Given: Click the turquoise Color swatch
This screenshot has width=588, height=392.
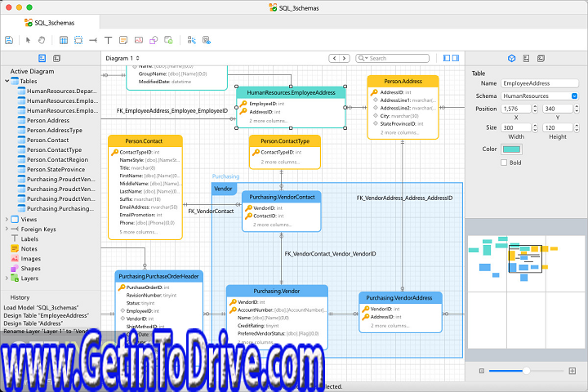Looking at the screenshot, I should coord(511,149).
